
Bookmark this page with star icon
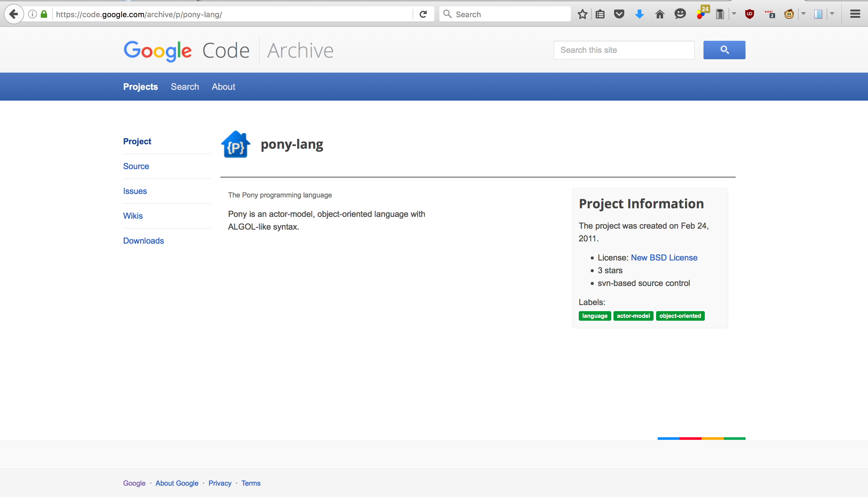coord(582,14)
